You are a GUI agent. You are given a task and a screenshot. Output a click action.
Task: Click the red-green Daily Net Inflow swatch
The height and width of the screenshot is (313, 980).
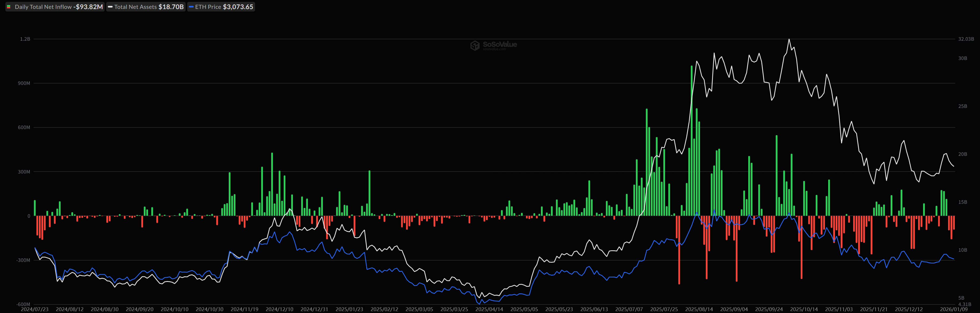point(9,7)
